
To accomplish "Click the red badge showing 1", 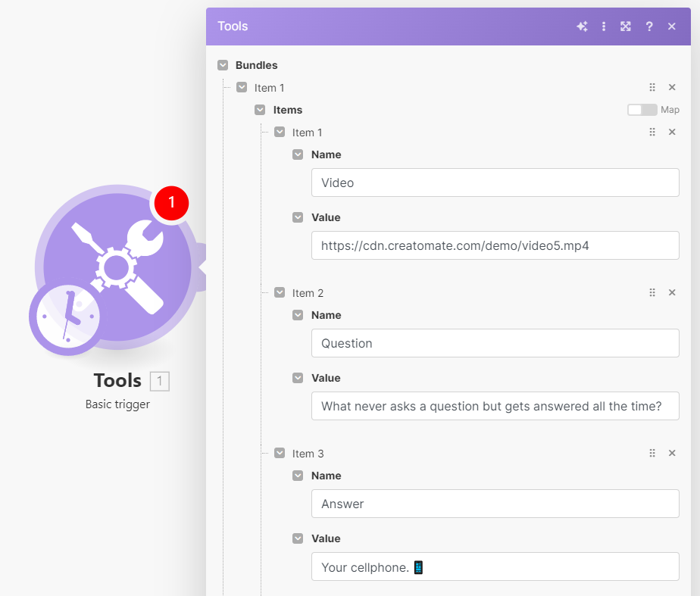I will 171,202.
